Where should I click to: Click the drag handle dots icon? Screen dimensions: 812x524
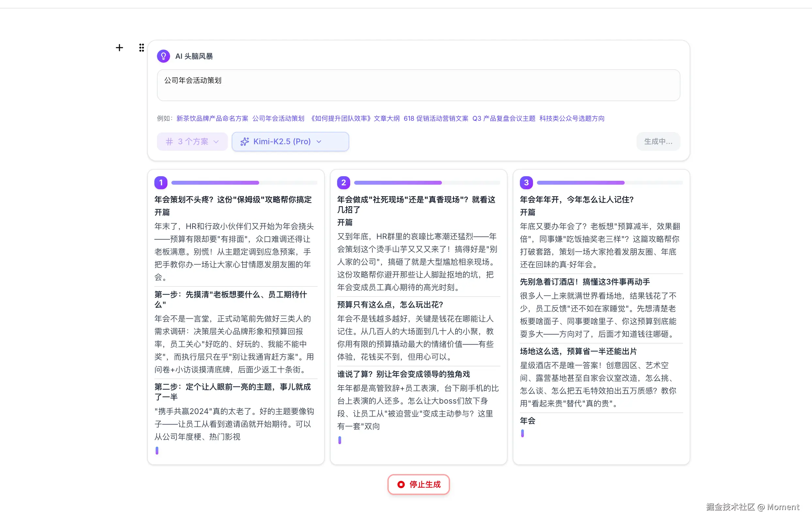pos(142,48)
